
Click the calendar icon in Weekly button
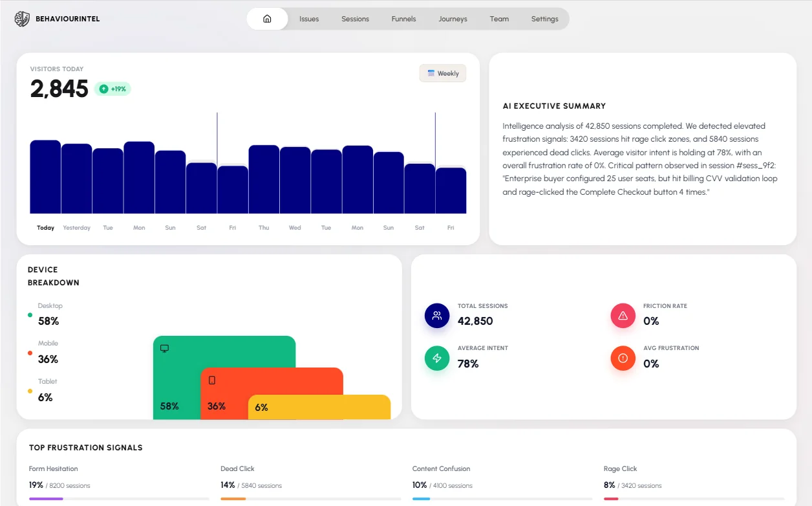pos(431,73)
